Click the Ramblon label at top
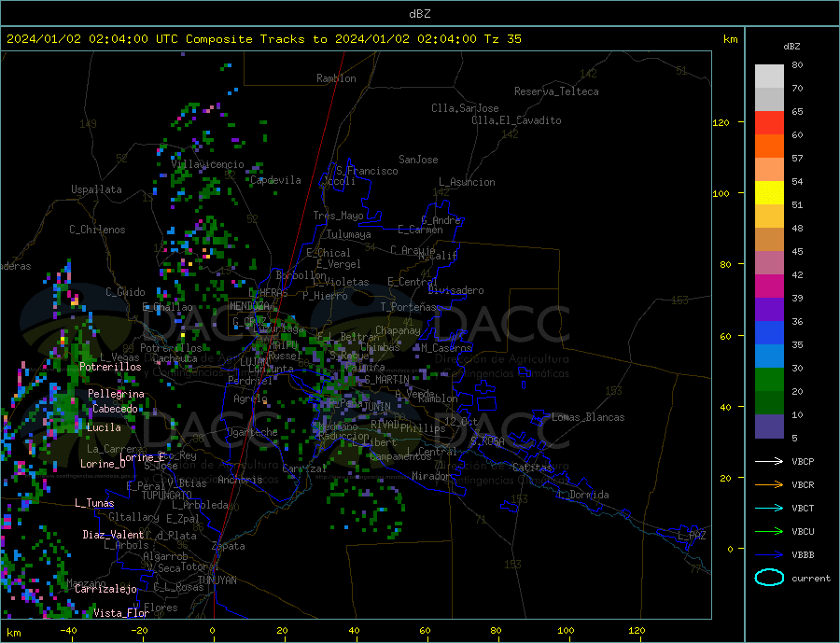Image resolution: width=840 pixels, height=643 pixels. pos(336,78)
